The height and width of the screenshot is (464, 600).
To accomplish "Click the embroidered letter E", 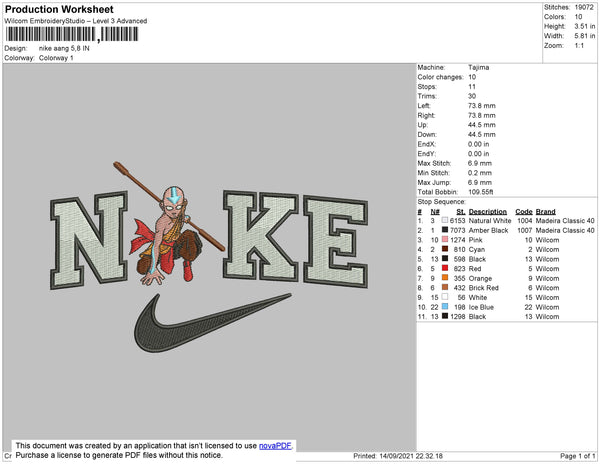I will [x=336, y=242].
